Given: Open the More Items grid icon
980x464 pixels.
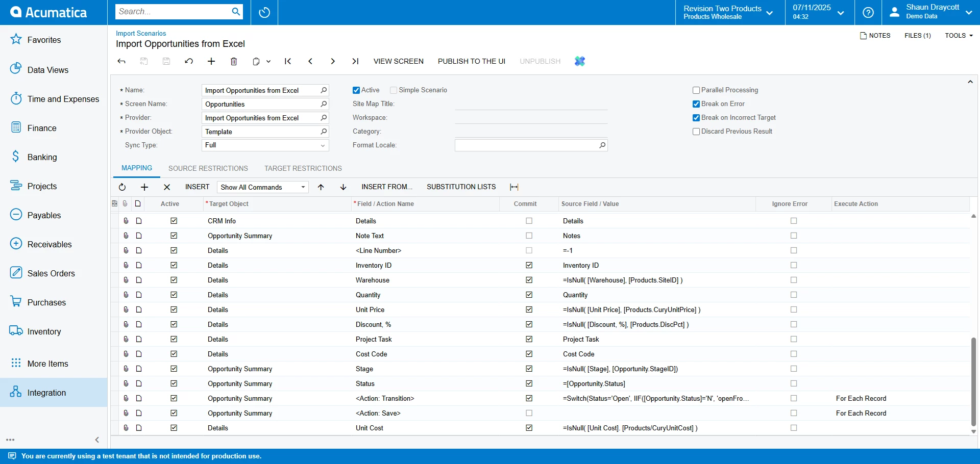Looking at the screenshot, I should point(16,363).
